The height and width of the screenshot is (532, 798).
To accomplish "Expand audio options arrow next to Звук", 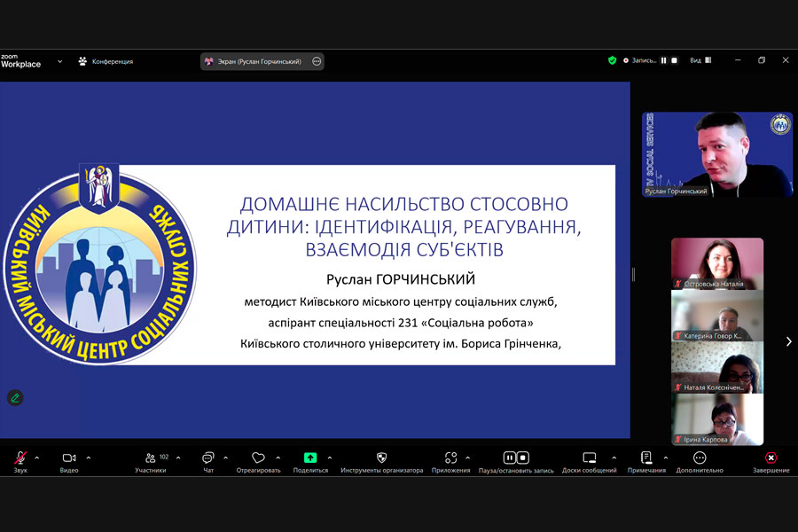I will pyautogui.click(x=36, y=458).
